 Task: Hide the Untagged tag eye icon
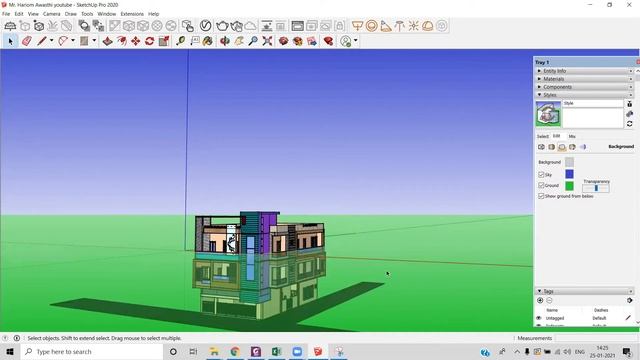coord(539,318)
